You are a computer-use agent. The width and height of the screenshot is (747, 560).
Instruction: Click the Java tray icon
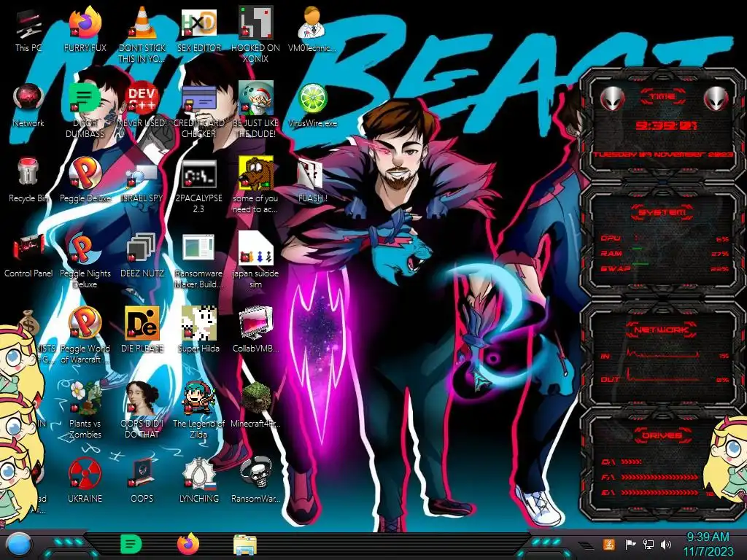coord(609,544)
